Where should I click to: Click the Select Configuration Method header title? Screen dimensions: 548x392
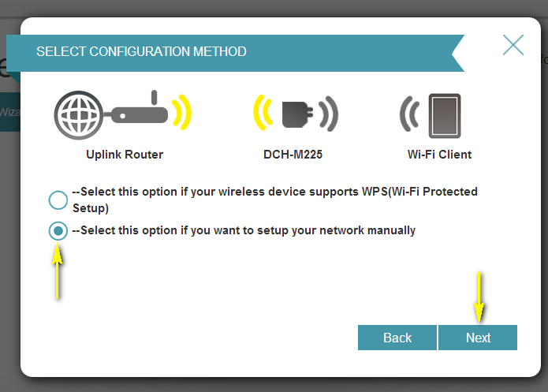(x=142, y=52)
